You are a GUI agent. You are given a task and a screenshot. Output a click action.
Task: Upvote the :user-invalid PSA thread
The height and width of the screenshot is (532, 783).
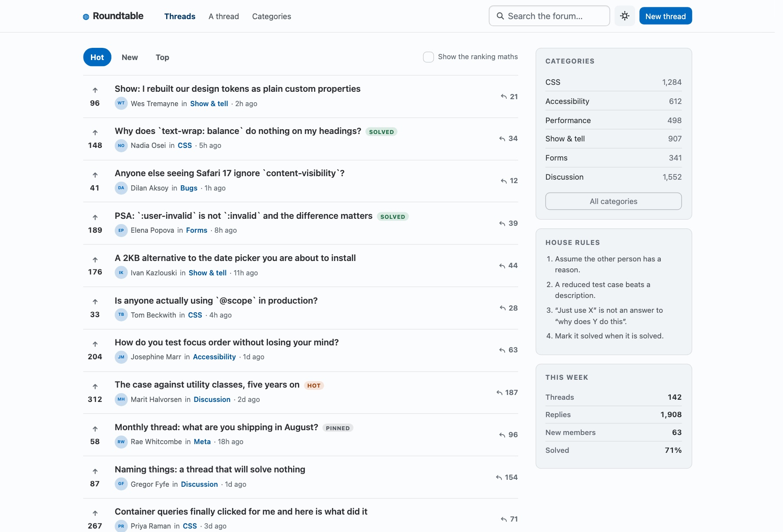[95, 217]
